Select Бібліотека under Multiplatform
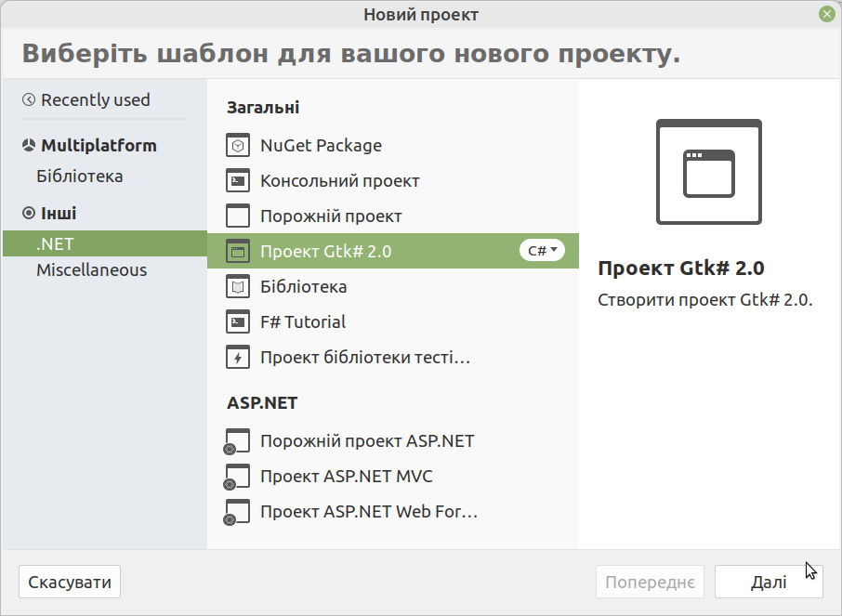Image resolution: width=842 pixels, height=616 pixels. click(x=80, y=177)
